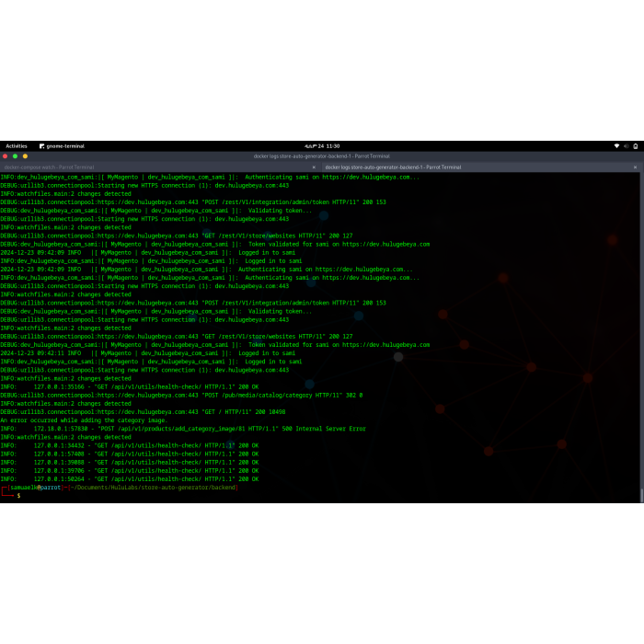This screenshot has height=644, width=644.
Task: Click the Wi-Fi status icon
Action: click(616, 145)
